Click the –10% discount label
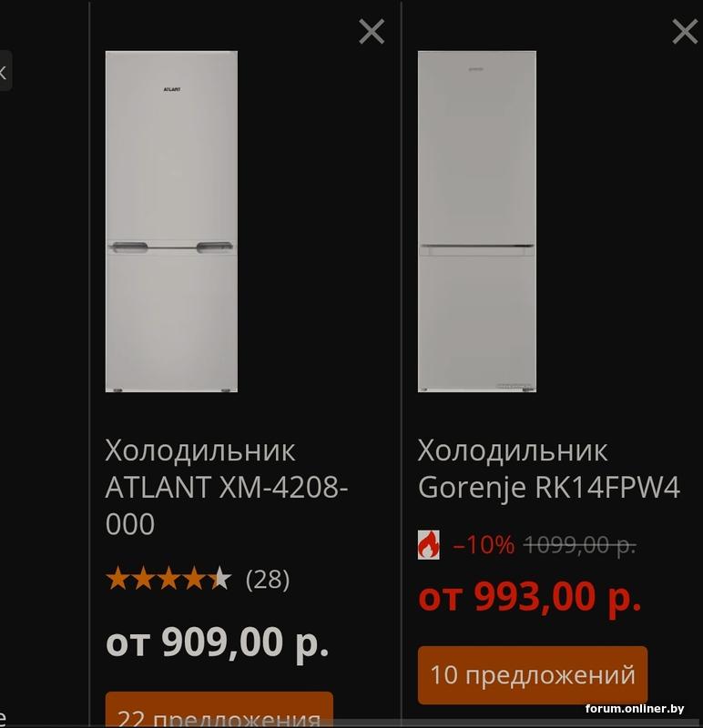 [x=484, y=544]
